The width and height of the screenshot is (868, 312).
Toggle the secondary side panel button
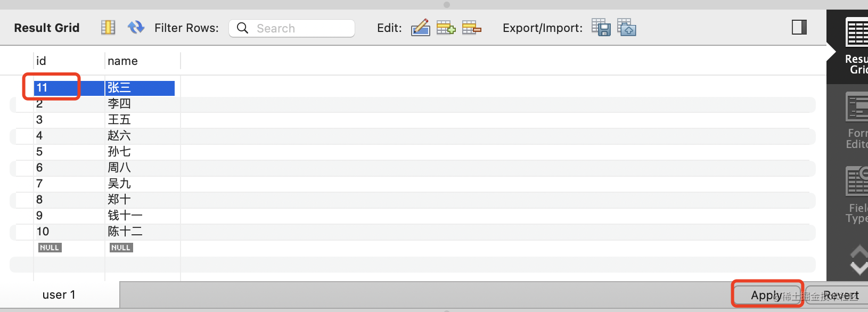[799, 27]
